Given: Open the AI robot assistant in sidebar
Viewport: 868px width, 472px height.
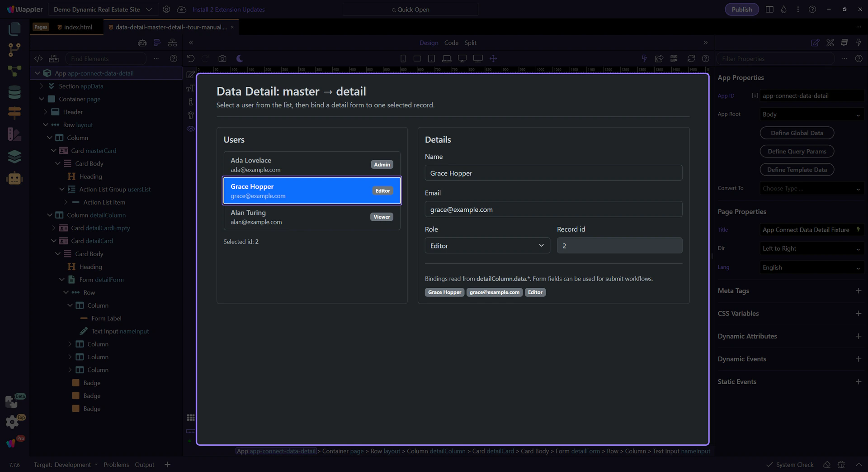Looking at the screenshot, I should [14, 178].
